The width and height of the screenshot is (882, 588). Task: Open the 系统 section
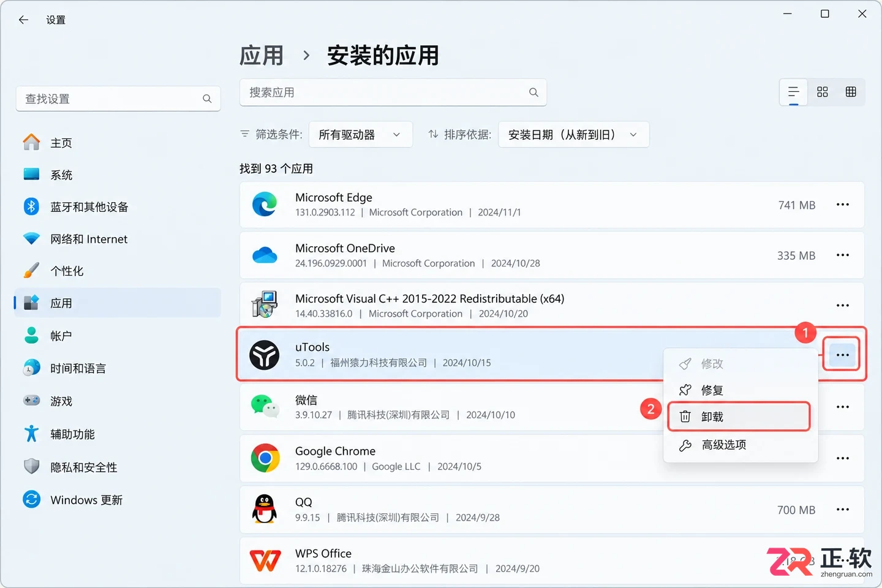point(118,175)
